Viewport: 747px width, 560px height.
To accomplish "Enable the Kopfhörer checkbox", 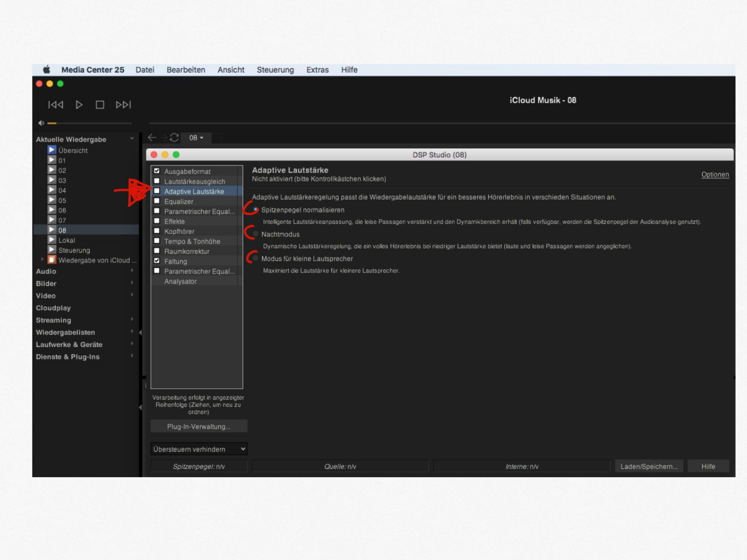I will pos(157,231).
